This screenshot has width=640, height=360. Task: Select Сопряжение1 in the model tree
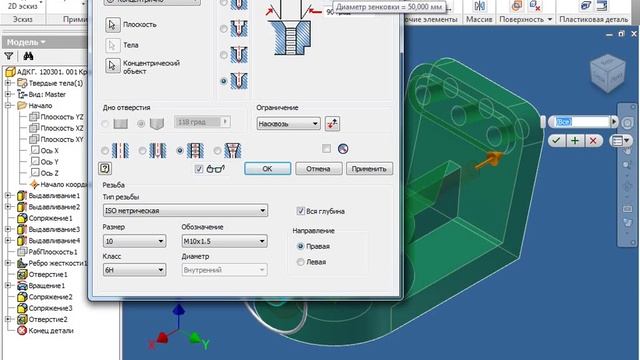click(x=50, y=218)
